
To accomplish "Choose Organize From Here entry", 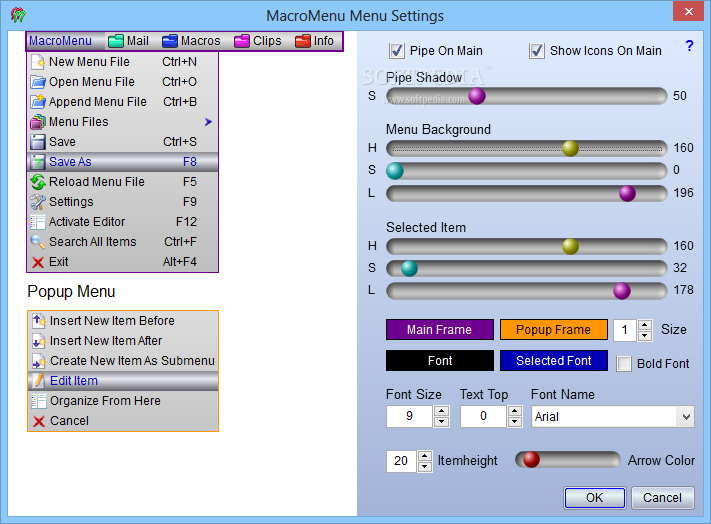I will [123, 401].
